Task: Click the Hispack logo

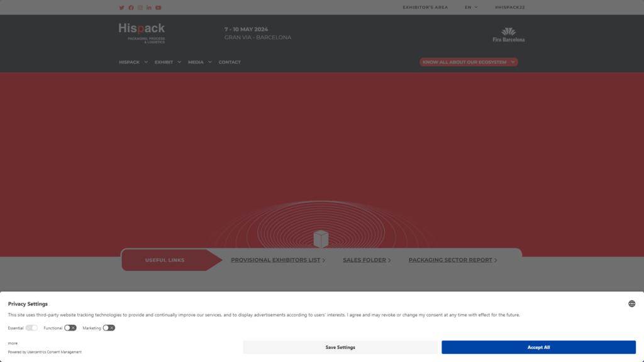Action: pyautogui.click(x=142, y=33)
